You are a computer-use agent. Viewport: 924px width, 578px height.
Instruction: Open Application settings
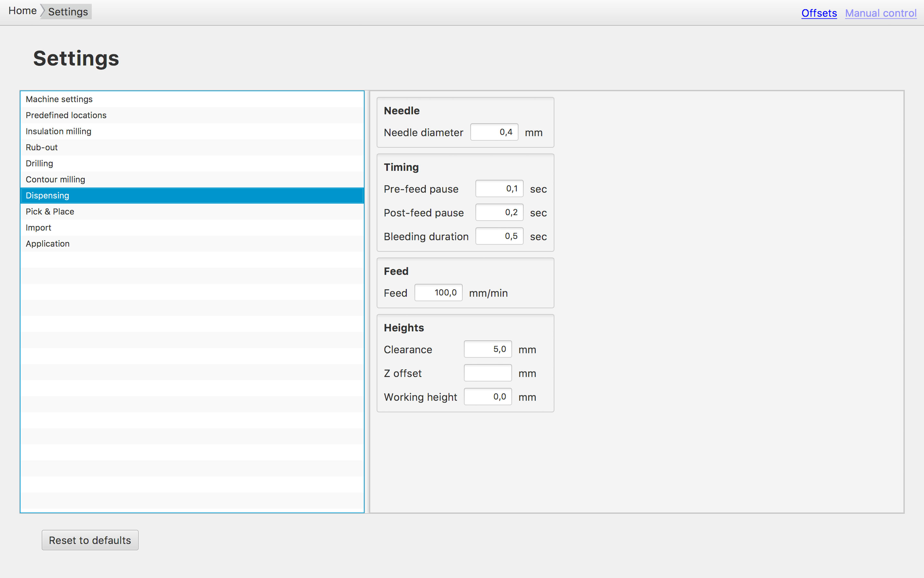pos(192,243)
